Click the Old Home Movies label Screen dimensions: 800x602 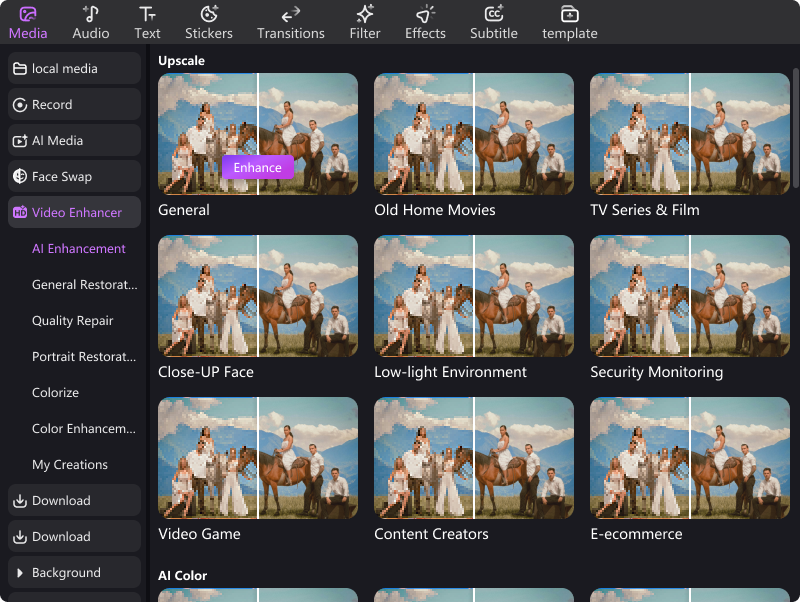click(x=435, y=210)
